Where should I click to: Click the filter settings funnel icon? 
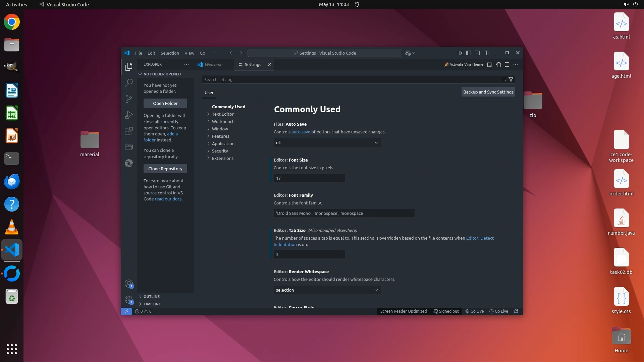[511, 80]
